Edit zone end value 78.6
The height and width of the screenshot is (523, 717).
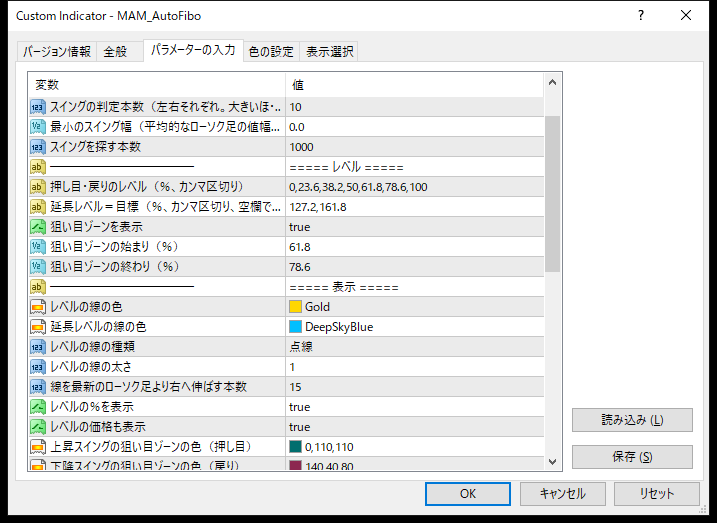coord(415,267)
